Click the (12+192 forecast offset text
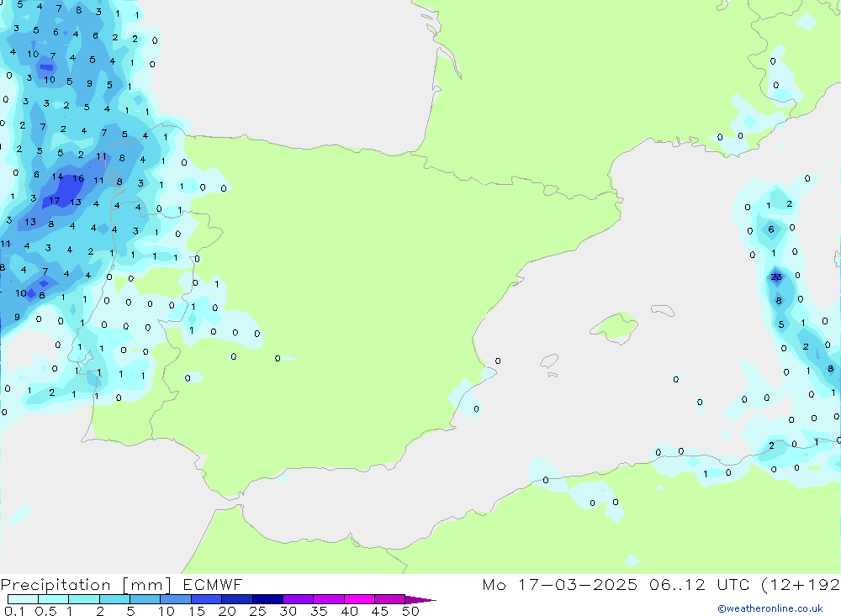 point(800,585)
